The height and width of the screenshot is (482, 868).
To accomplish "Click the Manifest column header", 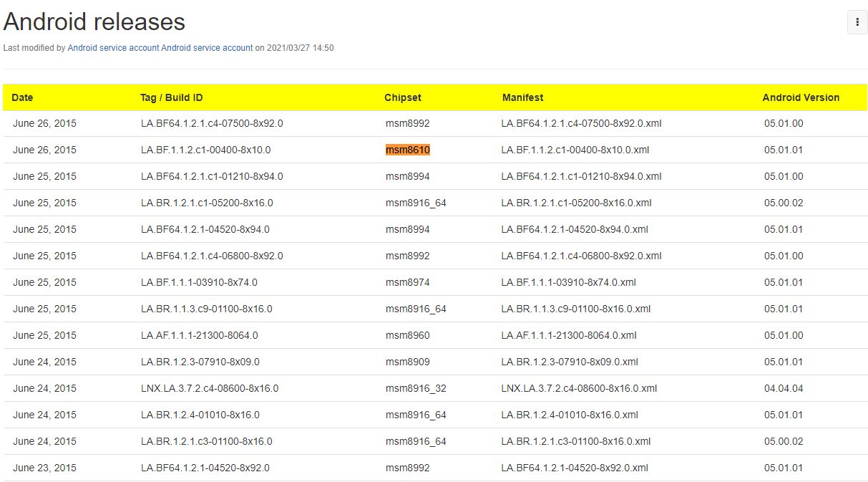I will (x=522, y=97).
